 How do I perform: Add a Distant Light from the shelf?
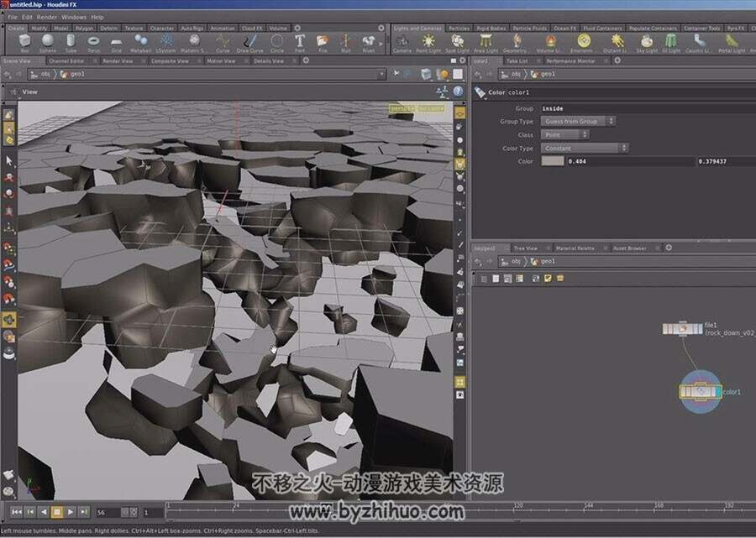click(x=617, y=43)
